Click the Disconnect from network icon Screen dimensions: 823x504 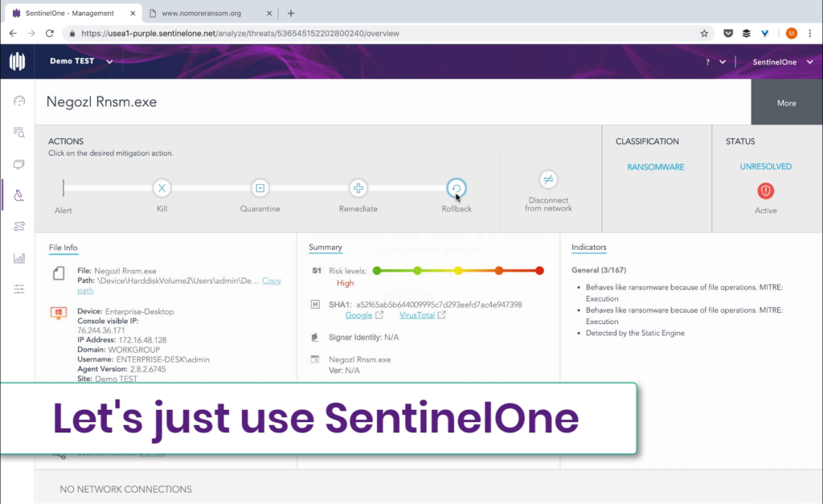coord(548,179)
